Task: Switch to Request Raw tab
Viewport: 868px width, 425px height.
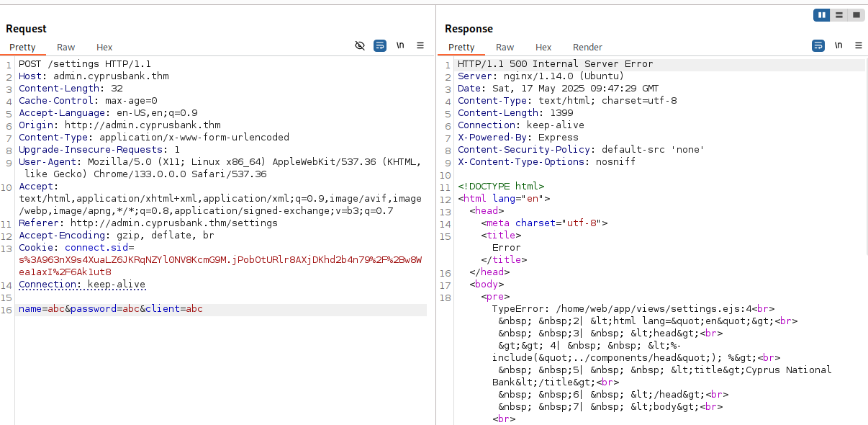Action: [x=66, y=48]
